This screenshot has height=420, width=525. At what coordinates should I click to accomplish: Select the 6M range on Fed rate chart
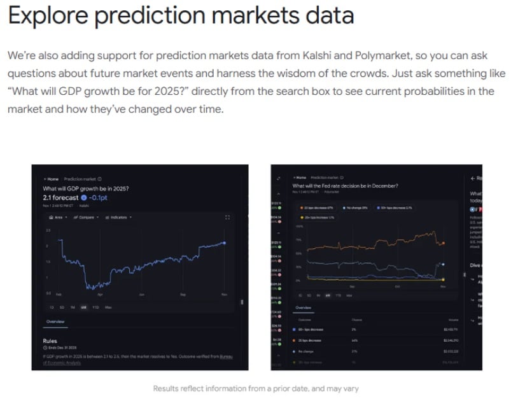click(x=327, y=295)
